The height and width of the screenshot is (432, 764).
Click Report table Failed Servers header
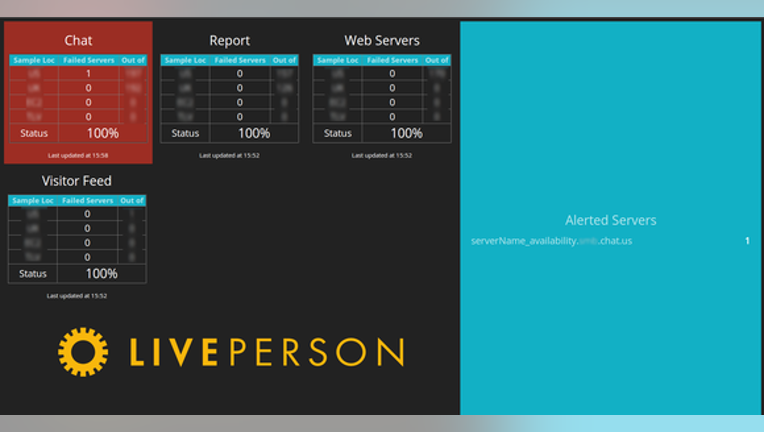[x=240, y=60]
